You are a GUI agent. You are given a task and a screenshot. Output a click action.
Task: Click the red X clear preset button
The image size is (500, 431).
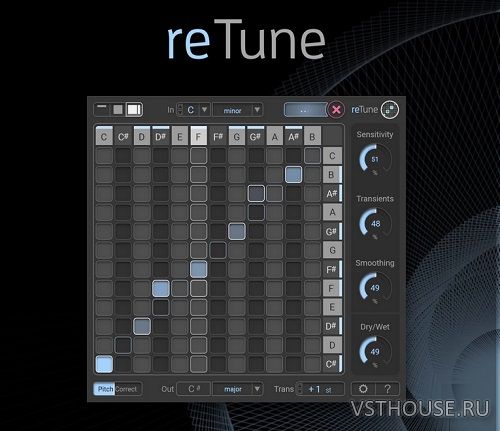click(x=336, y=109)
